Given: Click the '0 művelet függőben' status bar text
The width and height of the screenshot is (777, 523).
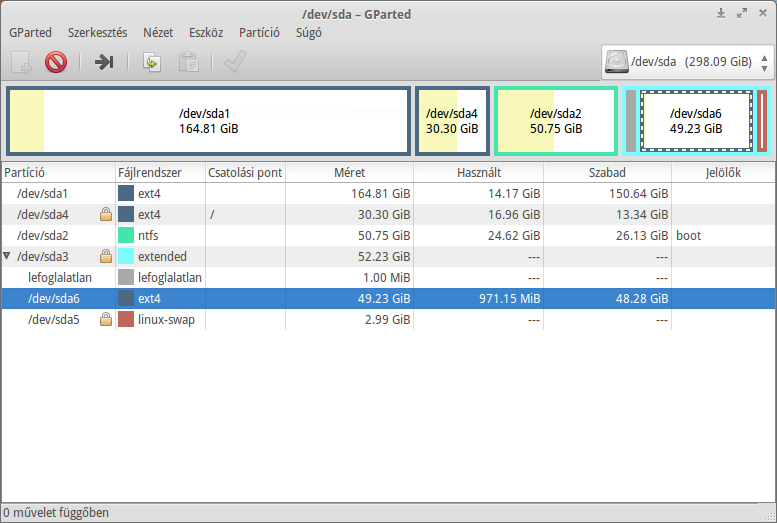Looking at the screenshot, I should tap(56, 513).
